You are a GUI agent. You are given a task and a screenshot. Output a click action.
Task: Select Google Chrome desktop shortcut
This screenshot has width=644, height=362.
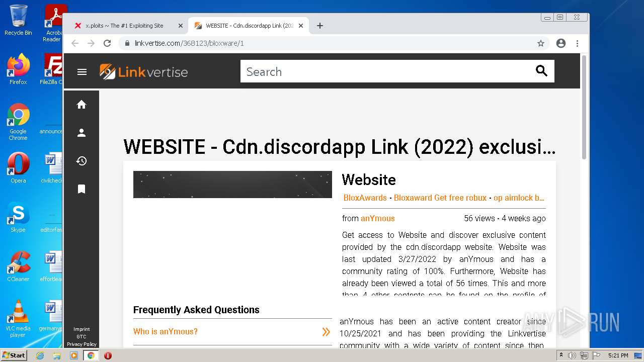[18, 122]
